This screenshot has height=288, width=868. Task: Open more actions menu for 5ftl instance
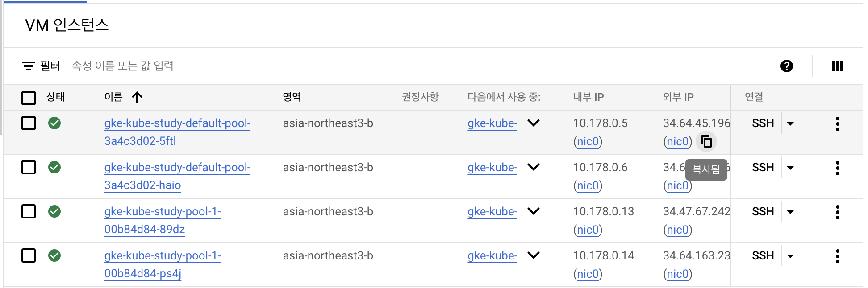tap(838, 124)
